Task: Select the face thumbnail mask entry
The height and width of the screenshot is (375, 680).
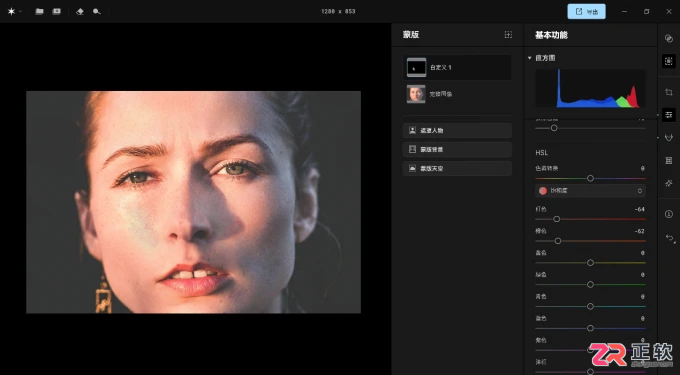Action: [x=416, y=94]
